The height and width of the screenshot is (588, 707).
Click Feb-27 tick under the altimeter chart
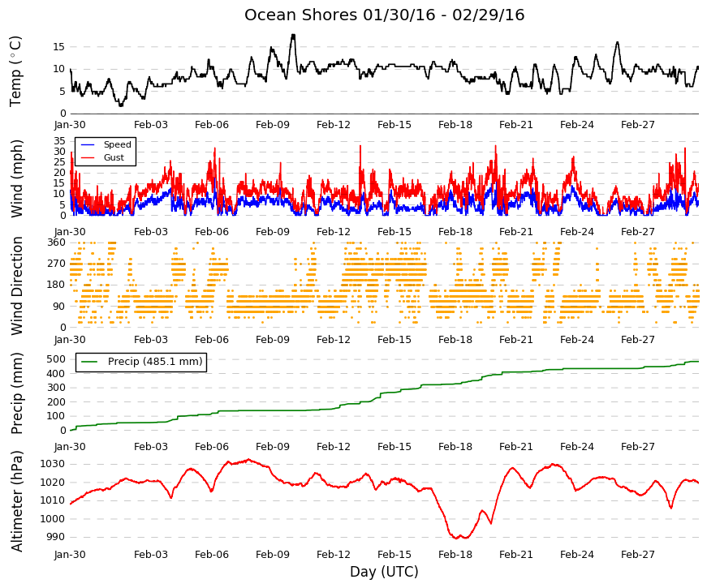point(638,555)
